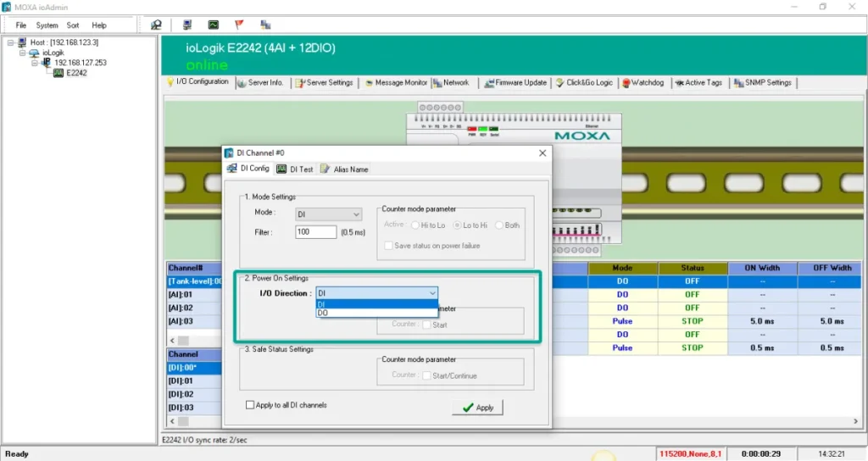Open the System menu
Viewport: 868px width, 461px height.
coord(47,25)
